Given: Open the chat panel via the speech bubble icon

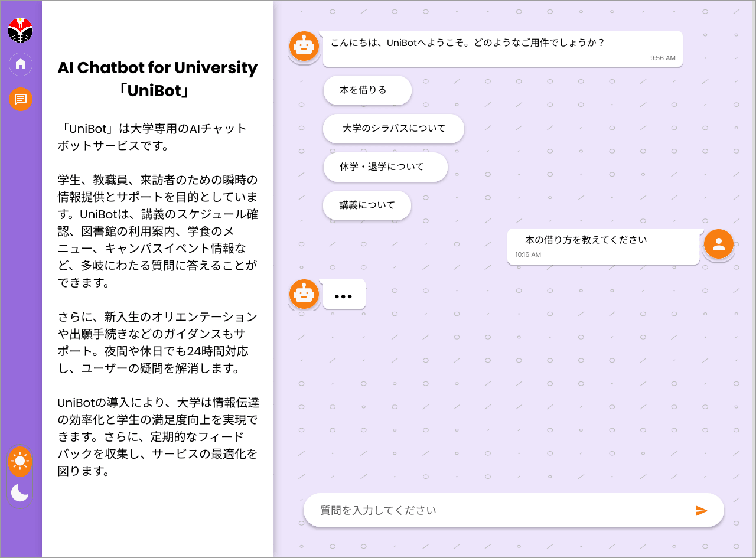Looking at the screenshot, I should pyautogui.click(x=21, y=99).
